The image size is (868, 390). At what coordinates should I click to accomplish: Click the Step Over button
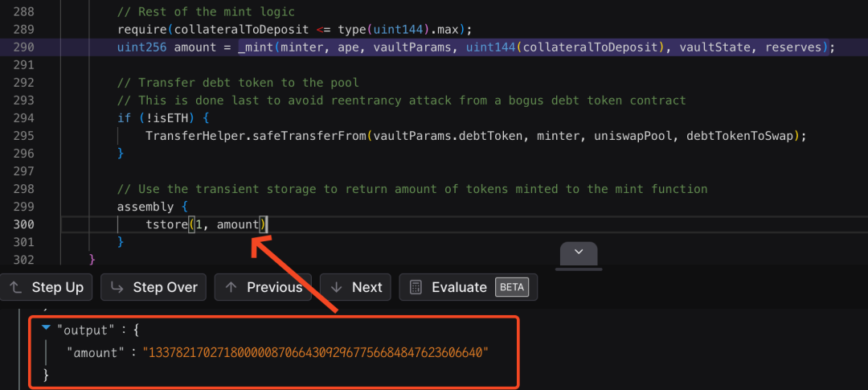154,287
